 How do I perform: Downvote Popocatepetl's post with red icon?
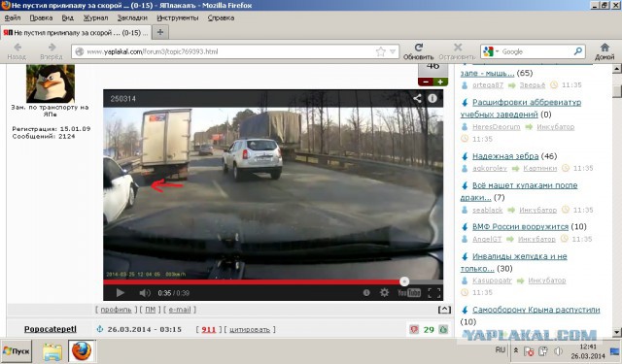click(414, 329)
